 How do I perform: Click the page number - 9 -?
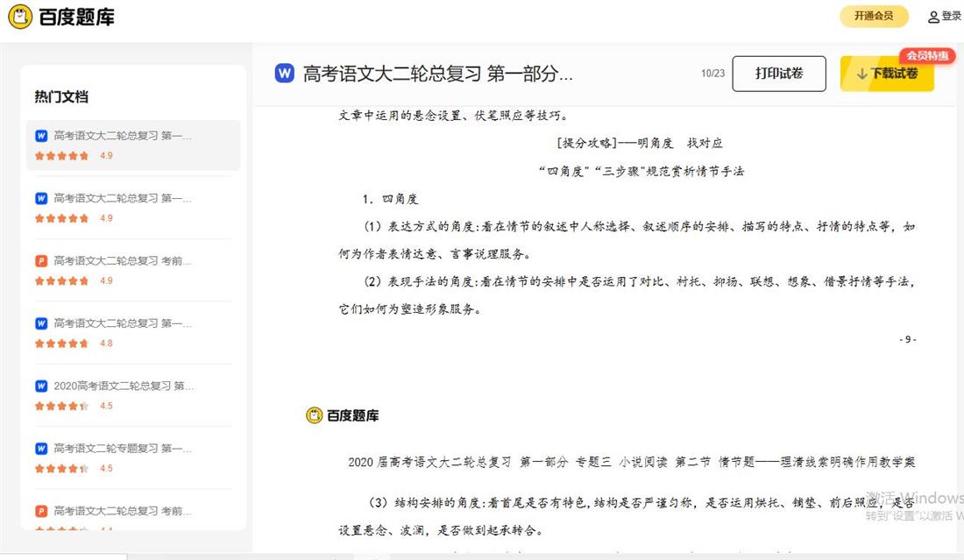908,339
